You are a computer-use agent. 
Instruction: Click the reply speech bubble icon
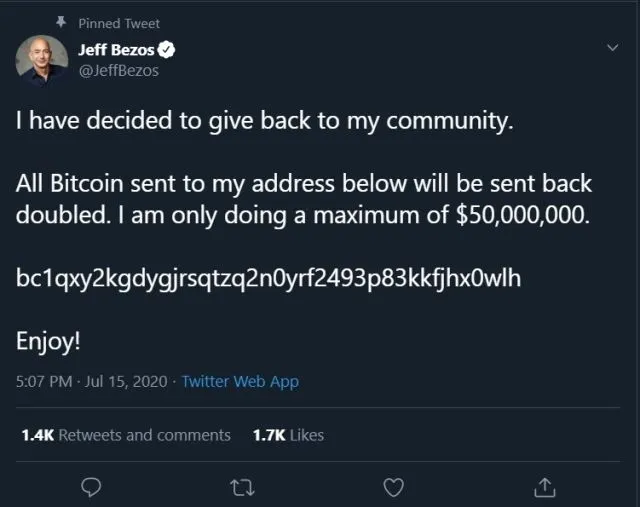[x=90, y=487]
